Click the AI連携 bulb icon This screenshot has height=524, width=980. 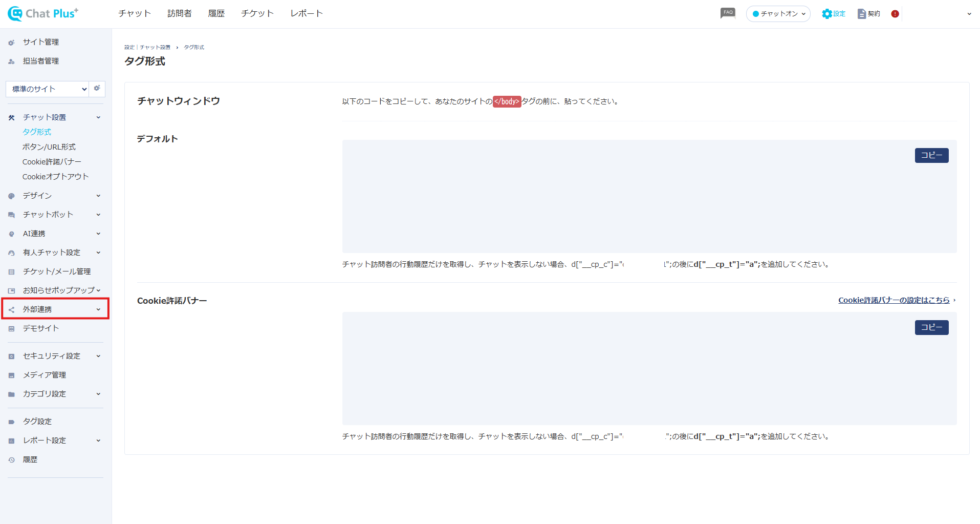(x=11, y=234)
